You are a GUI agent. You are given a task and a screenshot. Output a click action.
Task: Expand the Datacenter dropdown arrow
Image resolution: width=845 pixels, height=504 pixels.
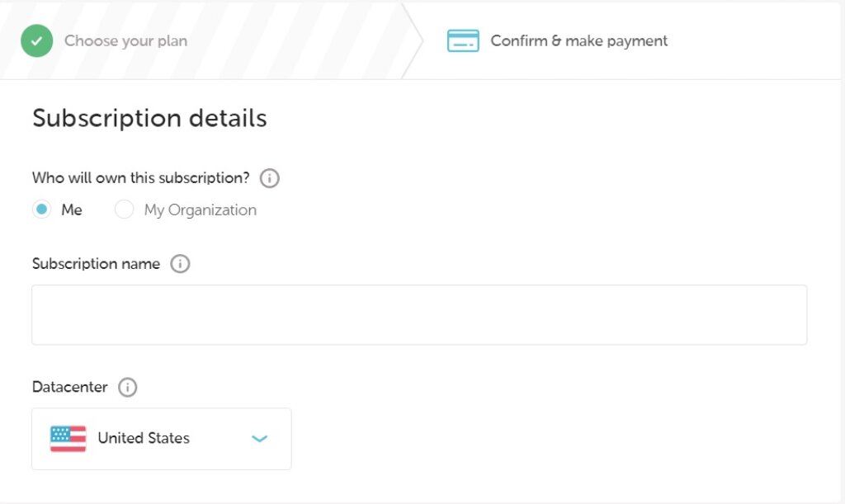point(260,439)
